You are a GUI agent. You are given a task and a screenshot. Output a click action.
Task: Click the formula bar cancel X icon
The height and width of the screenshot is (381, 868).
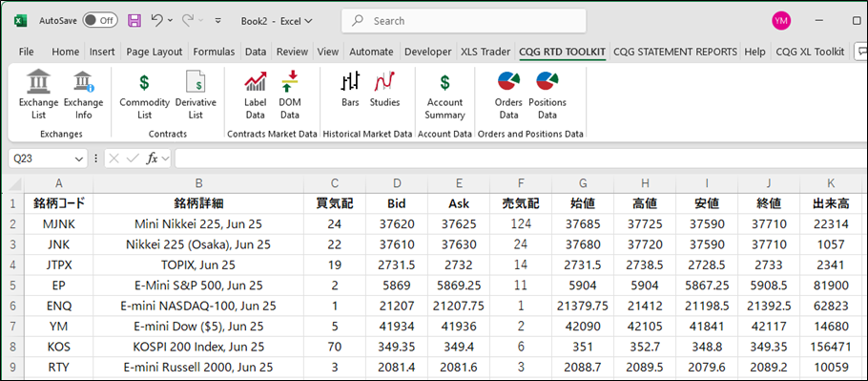pos(114,159)
